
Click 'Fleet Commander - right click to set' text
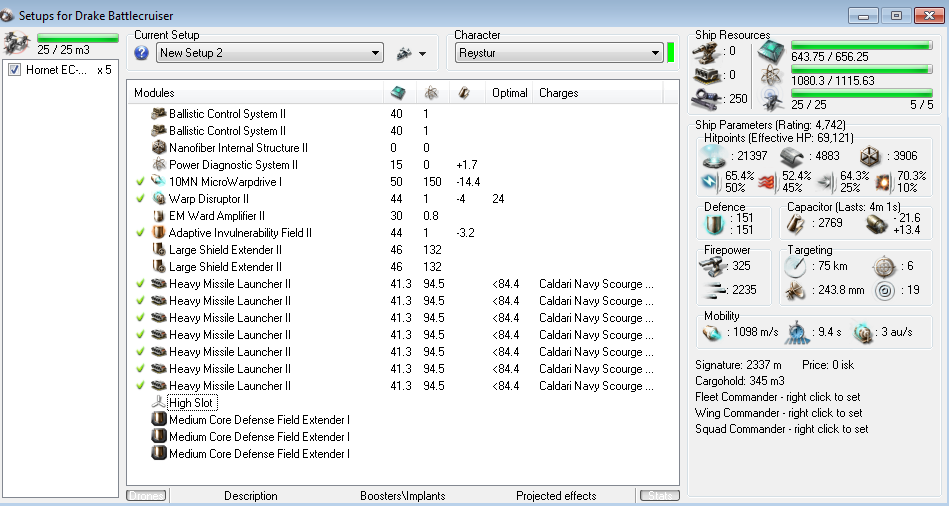(778, 397)
